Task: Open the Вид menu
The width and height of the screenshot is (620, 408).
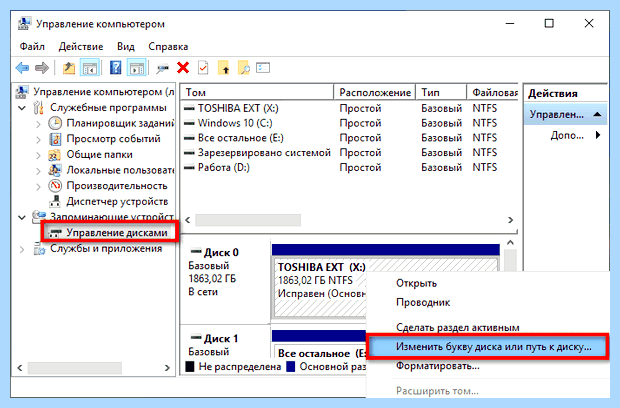Action: point(126,47)
